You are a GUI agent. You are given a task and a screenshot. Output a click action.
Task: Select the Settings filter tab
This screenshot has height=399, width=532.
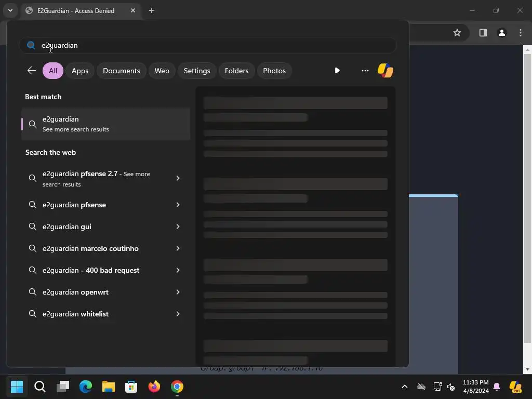point(197,71)
